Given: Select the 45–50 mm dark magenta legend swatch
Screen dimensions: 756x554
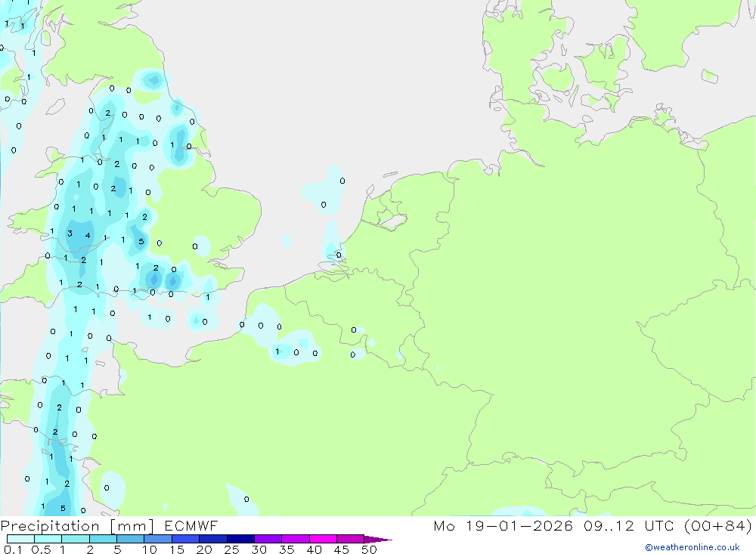Looking at the screenshot, I should [x=351, y=539].
